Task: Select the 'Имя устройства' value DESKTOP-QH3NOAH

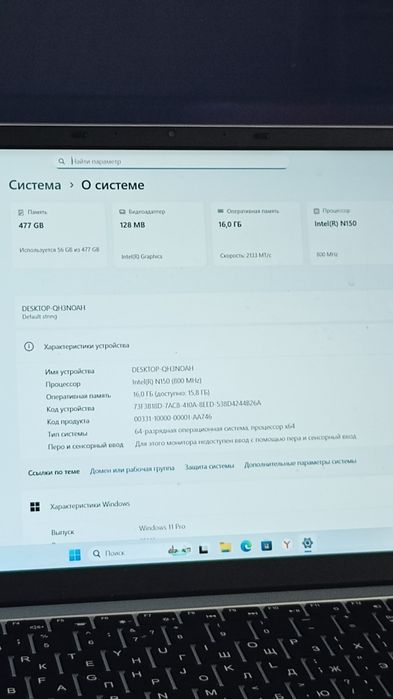Action: (x=163, y=369)
